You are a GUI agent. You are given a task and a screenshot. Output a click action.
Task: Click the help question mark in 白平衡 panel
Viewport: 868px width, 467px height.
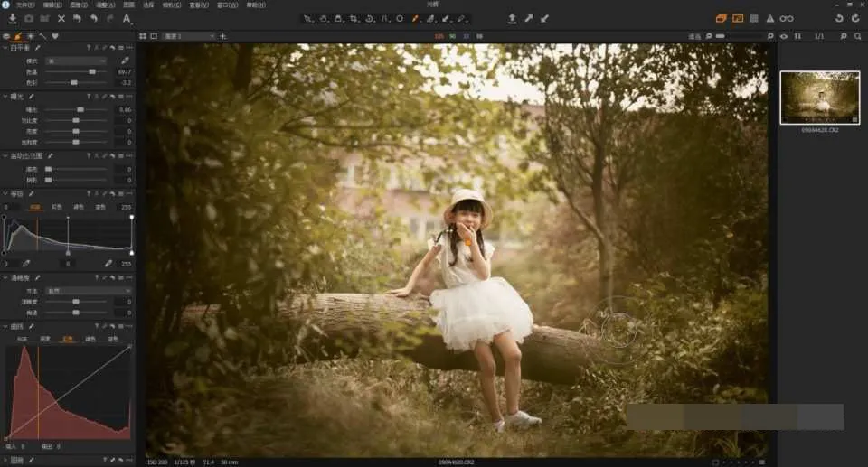pos(89,48)
